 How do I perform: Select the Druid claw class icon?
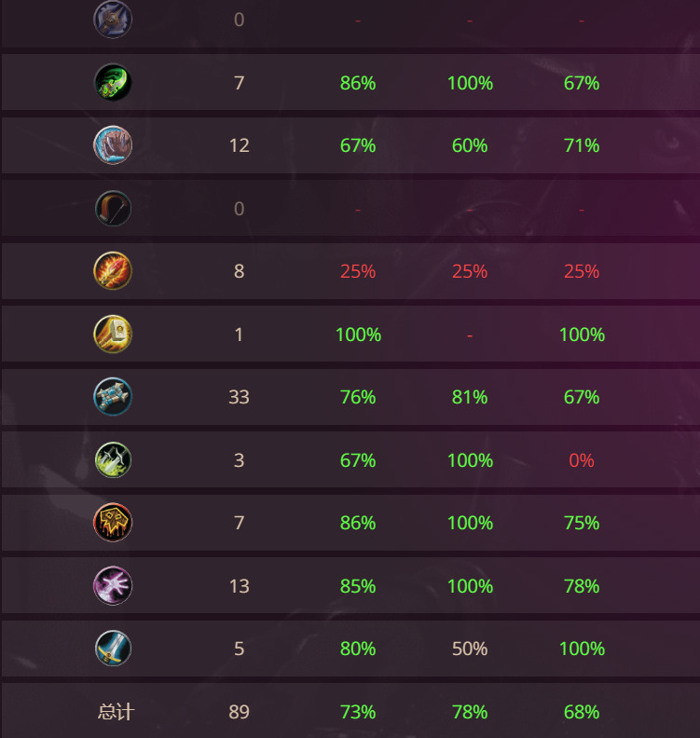[x=113, y=145]
